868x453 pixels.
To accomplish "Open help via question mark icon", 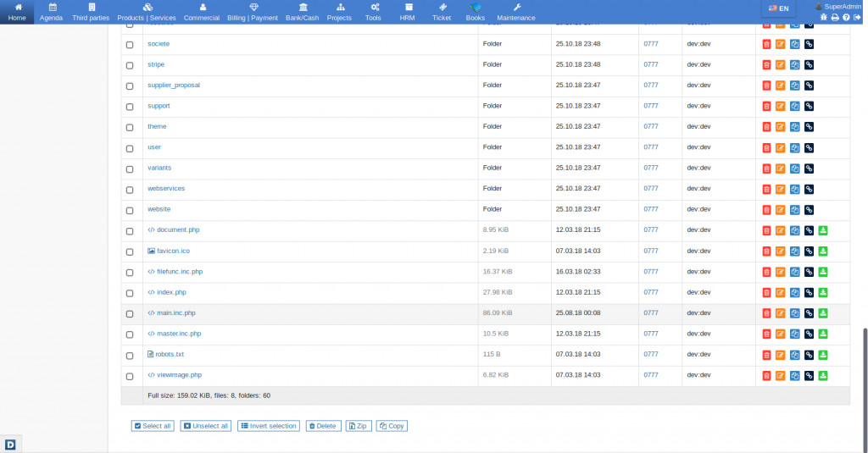I will pyautogui.click(x=845, y=17).
